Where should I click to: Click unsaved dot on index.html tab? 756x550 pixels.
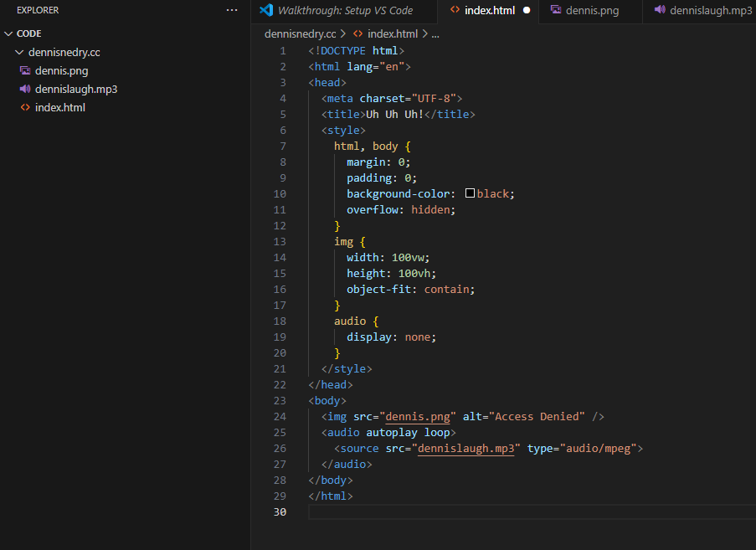(x=527, y=11)
